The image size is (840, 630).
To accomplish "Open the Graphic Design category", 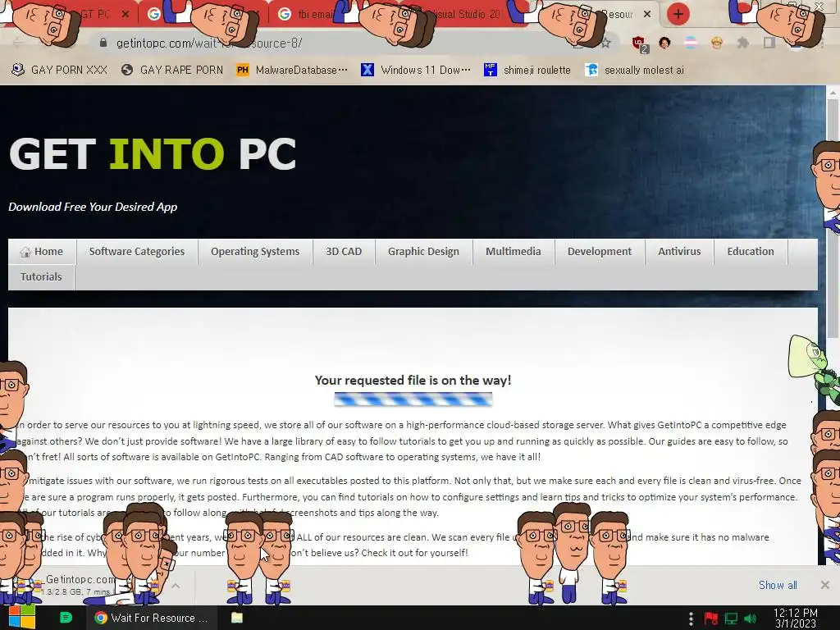I will [x=423, y=252].
